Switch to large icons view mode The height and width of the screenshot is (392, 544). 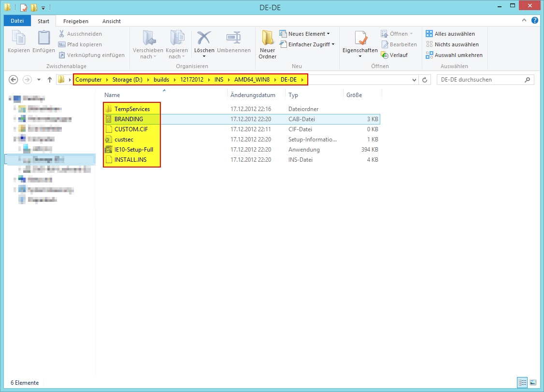tap(532, 382)
